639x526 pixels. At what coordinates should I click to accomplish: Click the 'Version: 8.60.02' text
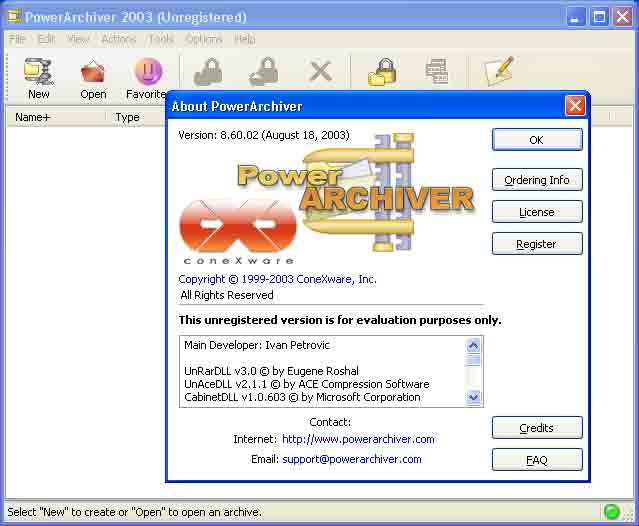point(264,135)
